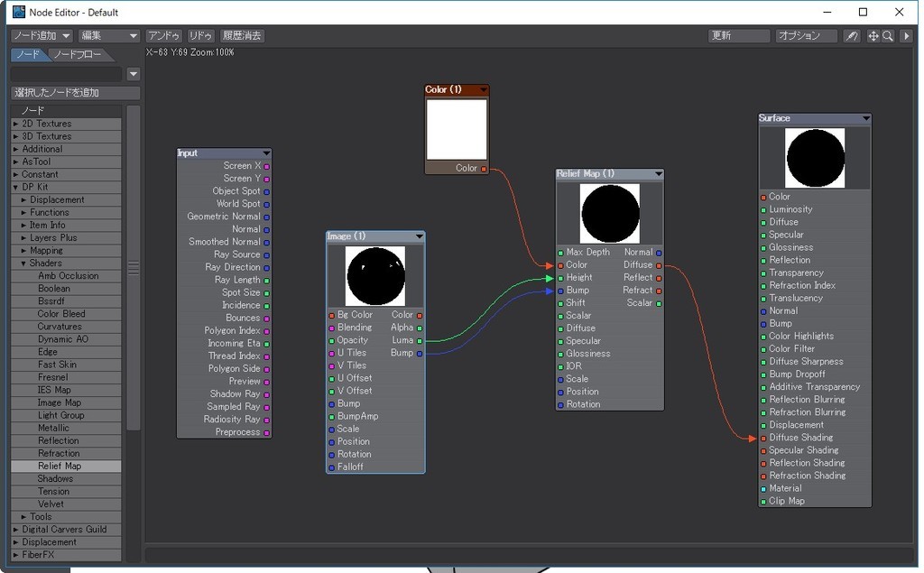Viewport: 924px width, 573px height.
Task: Click the Specular Shading socket on Surface node
Action: pyautogui.click(x=763, y=450)
